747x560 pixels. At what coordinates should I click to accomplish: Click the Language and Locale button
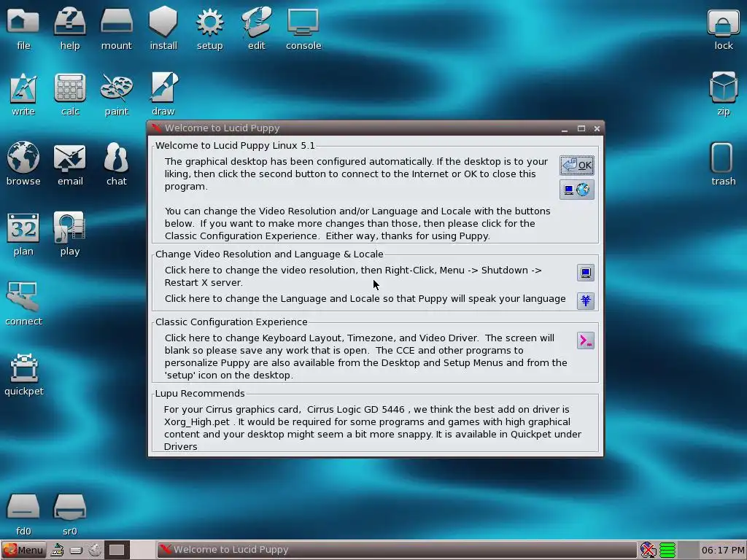(586, 300)
